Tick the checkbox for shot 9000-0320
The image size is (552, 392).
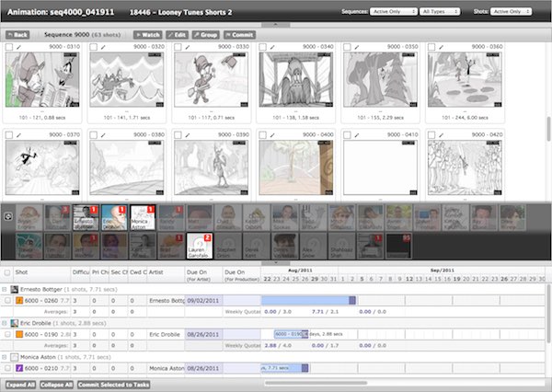pos(93,47)
